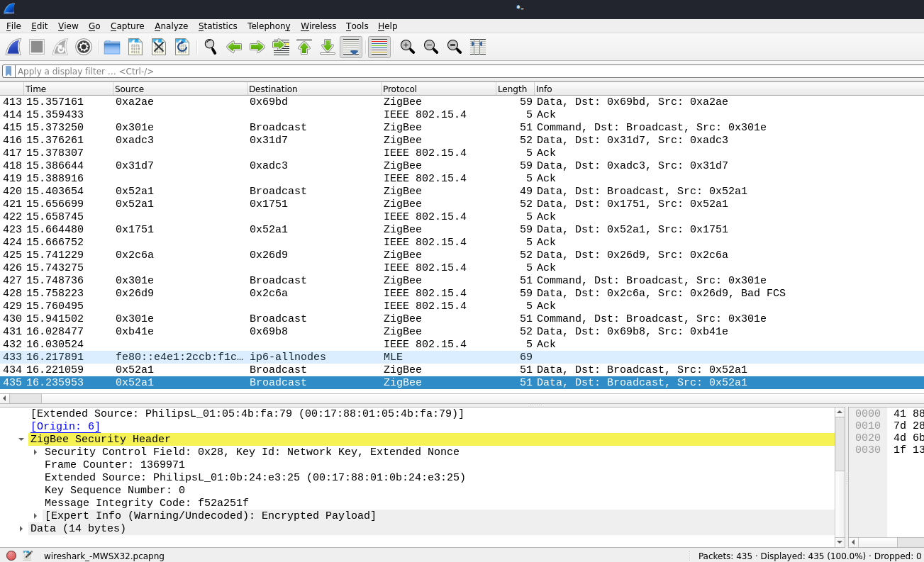Zoom in packet text
Screen dimensions: 924x562
click(x=408, y=47)
